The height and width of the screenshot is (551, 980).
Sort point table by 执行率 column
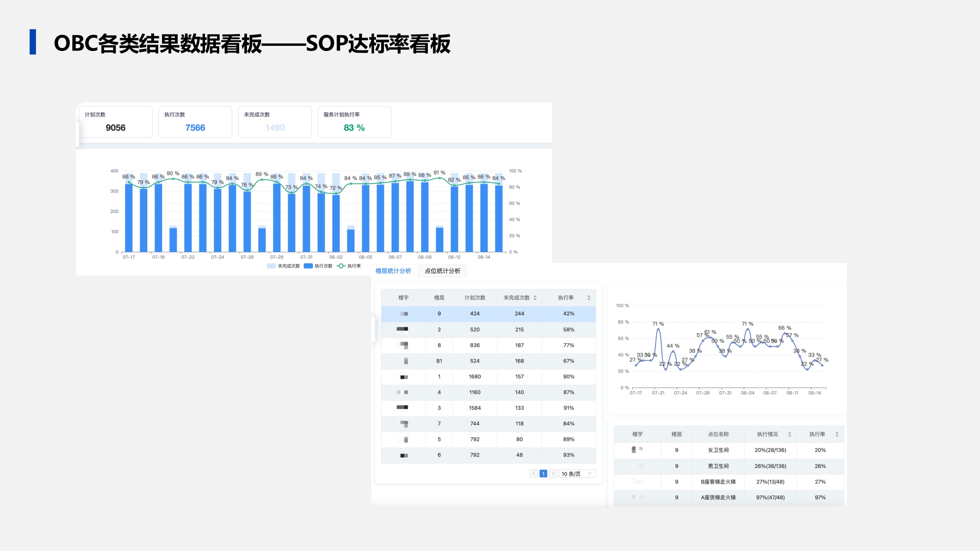click(837, 434)
